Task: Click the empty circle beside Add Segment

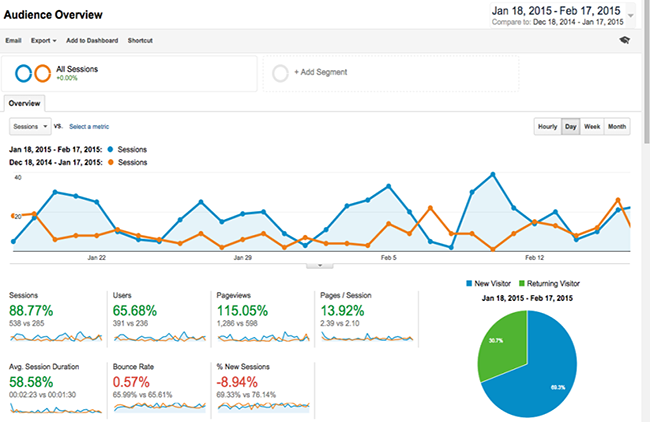Action: click(x=280, y=73)
